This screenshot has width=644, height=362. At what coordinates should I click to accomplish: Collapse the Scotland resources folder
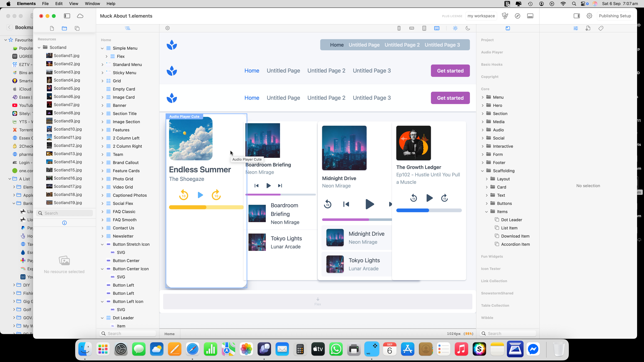coord(39,47)
